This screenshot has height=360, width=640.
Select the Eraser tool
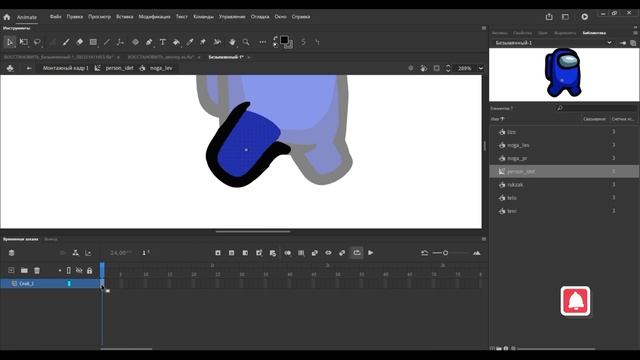pyautogui.click(x=80, y=42)
